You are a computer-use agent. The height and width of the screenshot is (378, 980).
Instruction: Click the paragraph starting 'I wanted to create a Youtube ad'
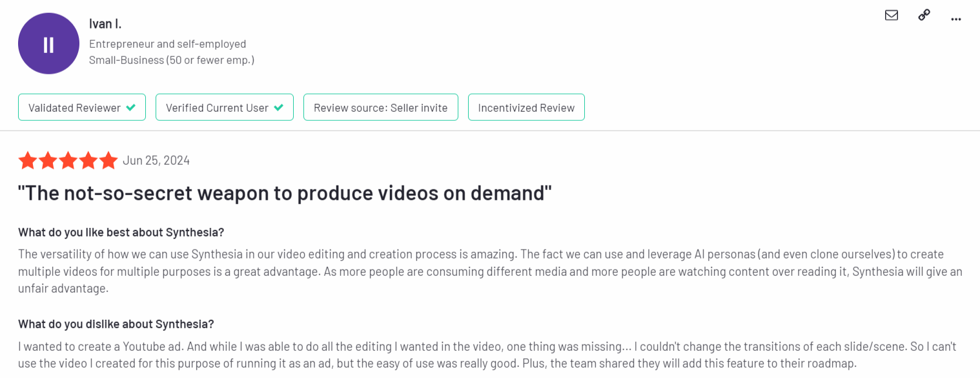(x=487, y=355)
